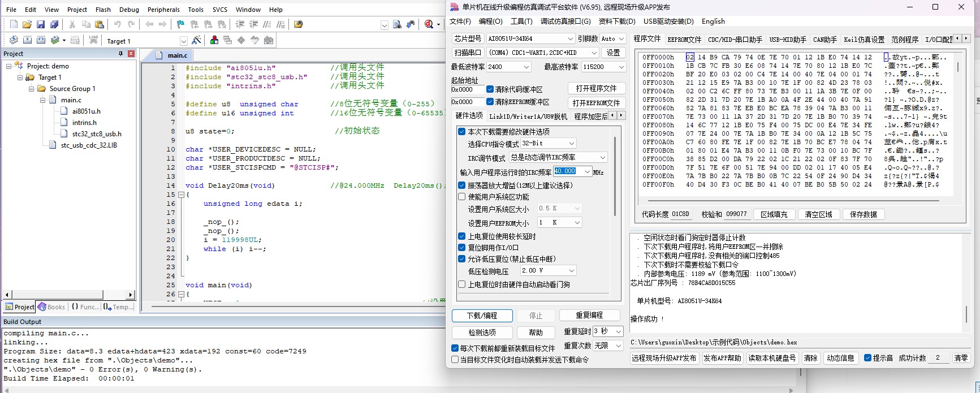
Task: Start the debug session with red d icon
Action: pos(429,24)
